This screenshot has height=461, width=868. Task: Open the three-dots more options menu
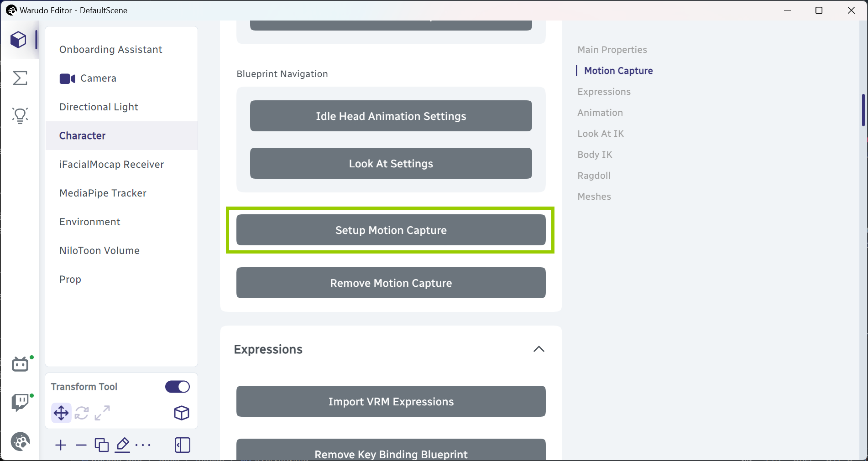(143, 445)
